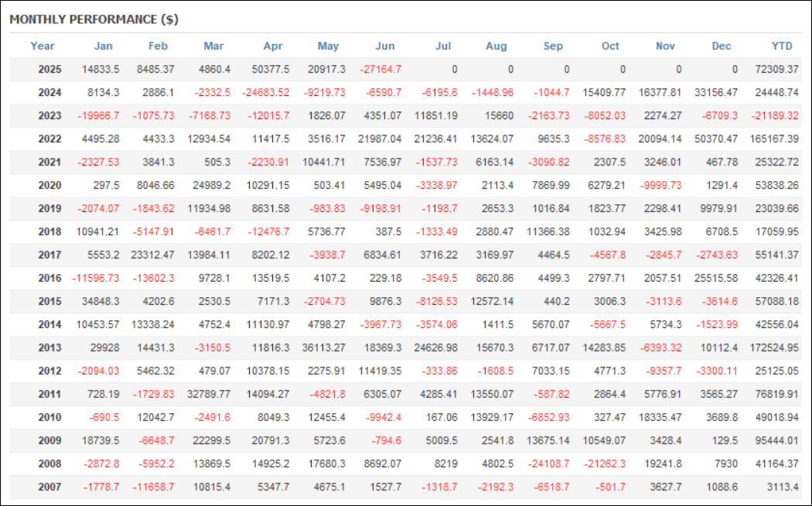The height and width of the screenshot is (506, 812).
Task: Click the December 2024 value 33156.47
Action: pyautogui.click(x=716, y=93)
